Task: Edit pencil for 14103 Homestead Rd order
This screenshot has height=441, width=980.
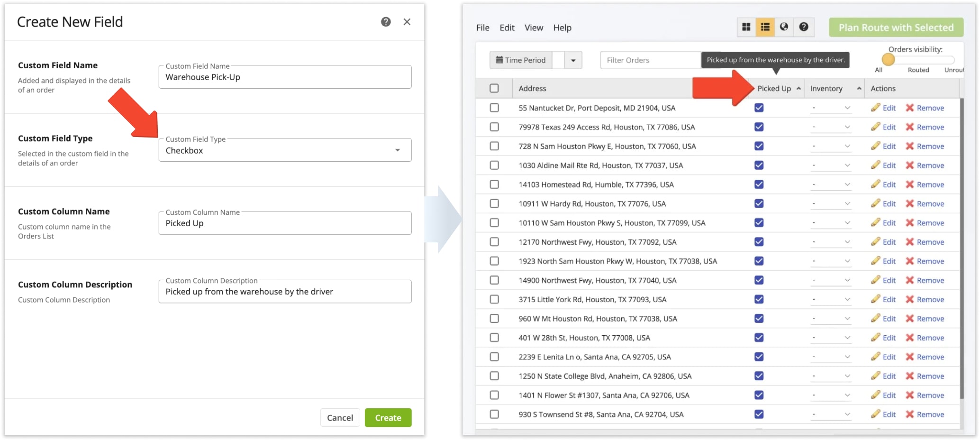Action: point(875,184)
